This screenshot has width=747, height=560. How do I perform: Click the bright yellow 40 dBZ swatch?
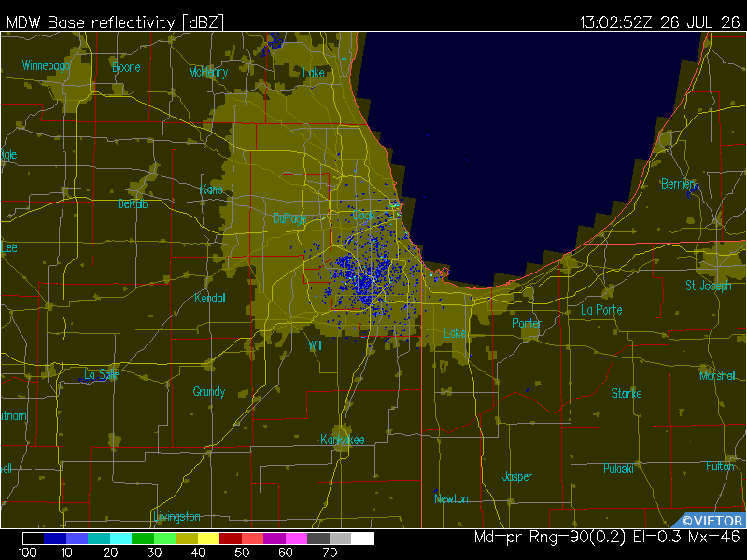point(208,539)
